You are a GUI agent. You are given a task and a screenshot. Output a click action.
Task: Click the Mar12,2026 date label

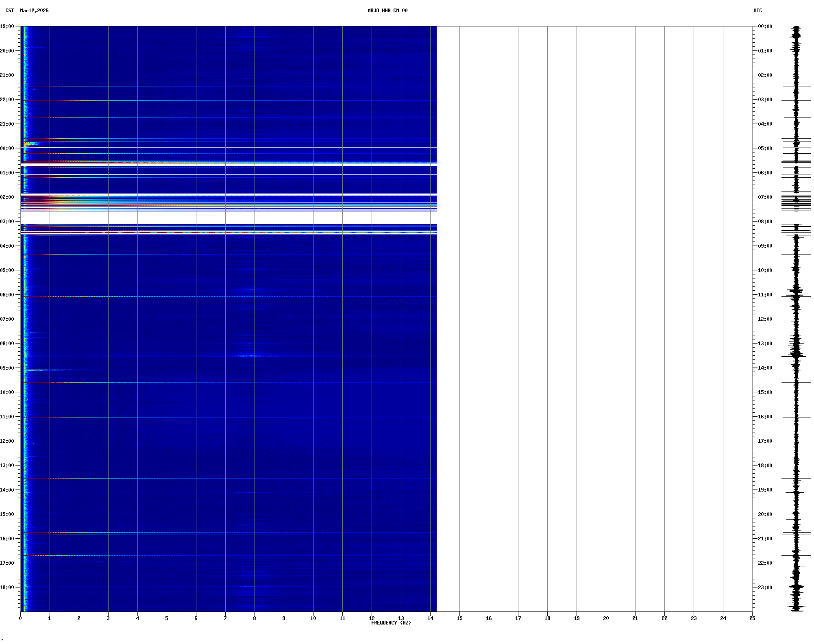(34, 11)
